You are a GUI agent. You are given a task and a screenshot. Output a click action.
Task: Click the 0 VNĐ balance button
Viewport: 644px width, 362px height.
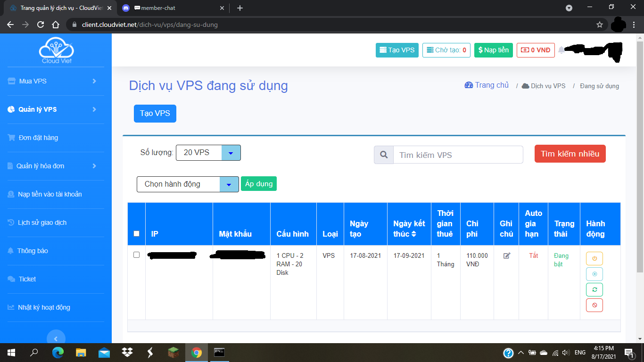click(536, 50)
